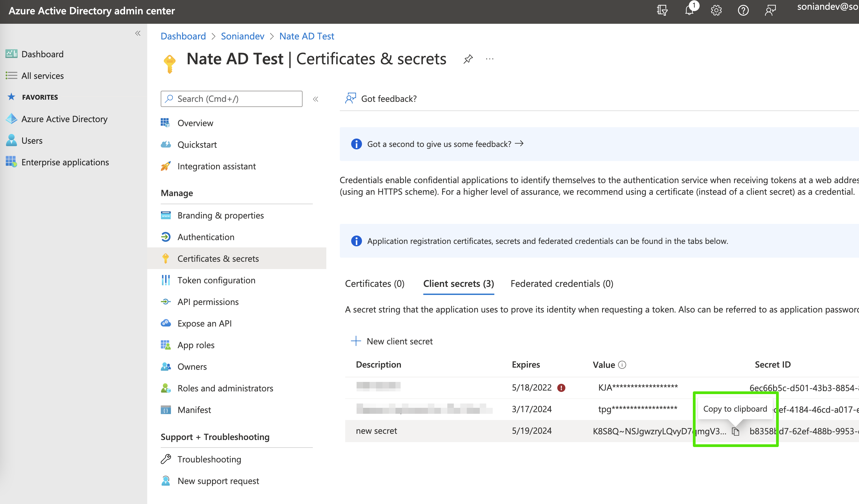Viewport: 859px width, 504px height.
Task: Copy the new secret value to clipboard
Action: pos(736,431)
